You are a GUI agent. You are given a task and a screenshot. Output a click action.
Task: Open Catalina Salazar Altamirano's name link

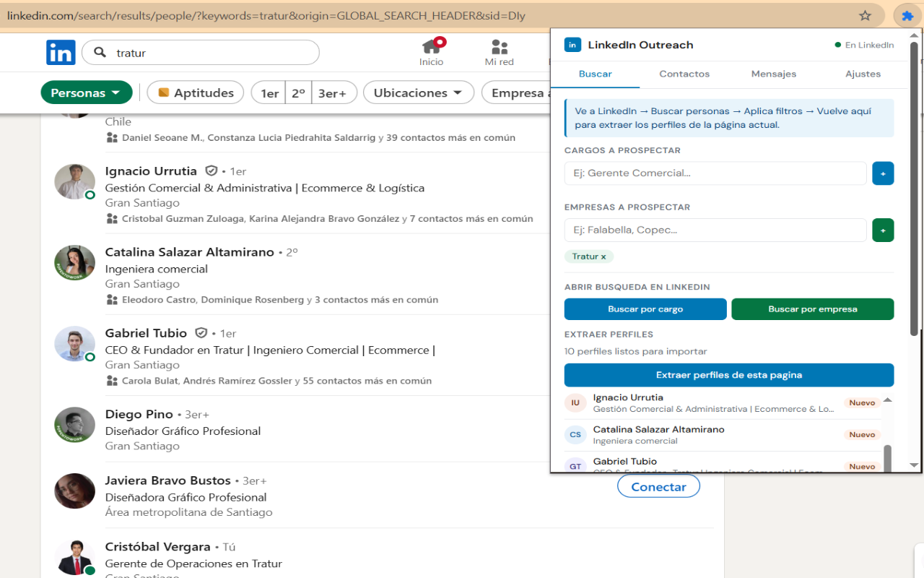click(190, 252)
